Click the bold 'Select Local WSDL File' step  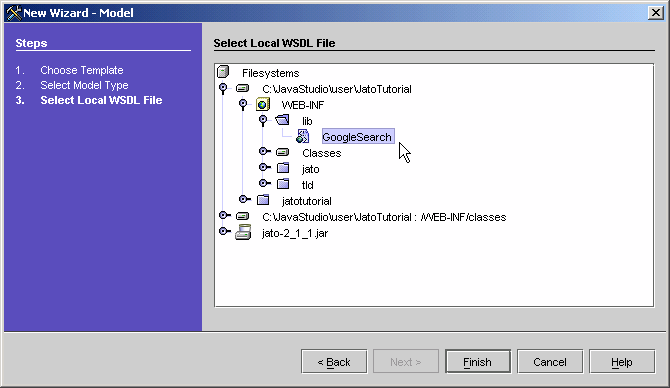click(101, 100)
